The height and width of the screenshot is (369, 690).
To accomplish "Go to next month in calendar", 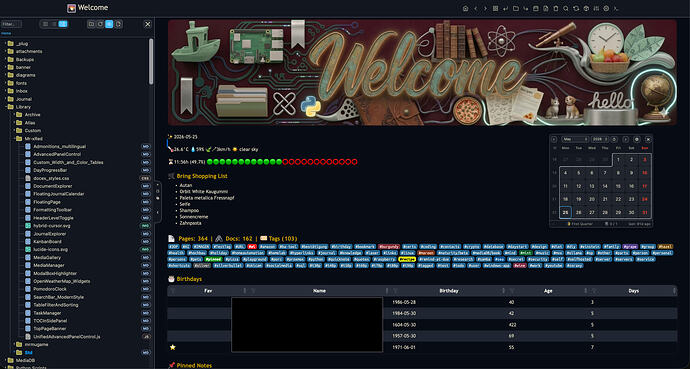I will (x=626, y=139).
